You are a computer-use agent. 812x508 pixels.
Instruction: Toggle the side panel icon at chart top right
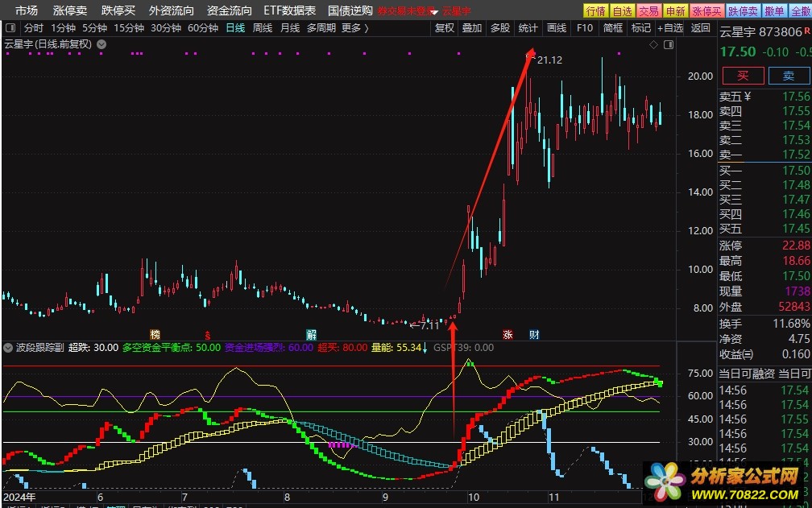click(669, 45)
